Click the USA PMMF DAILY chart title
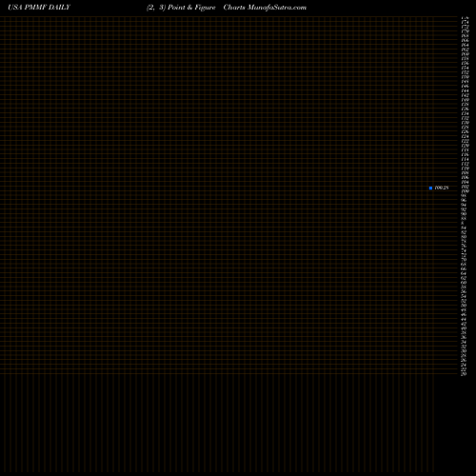Screen dimensions: 476x476 39,8
